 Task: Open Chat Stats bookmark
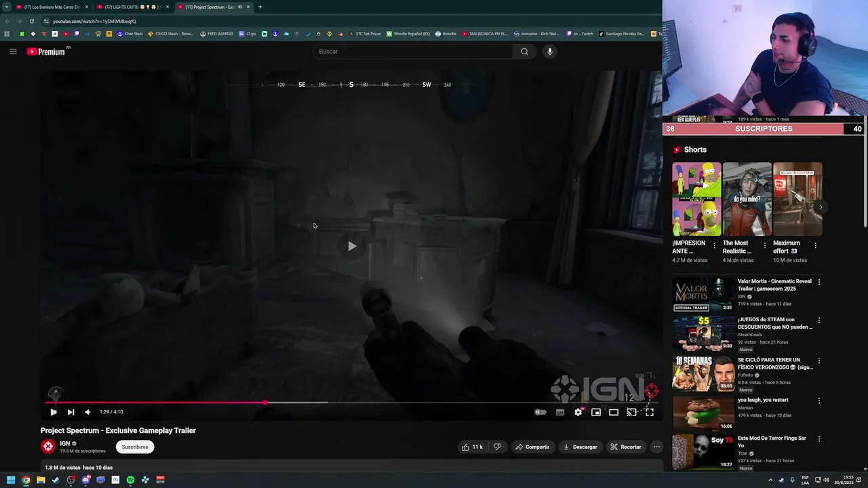[x=130, y=34]
